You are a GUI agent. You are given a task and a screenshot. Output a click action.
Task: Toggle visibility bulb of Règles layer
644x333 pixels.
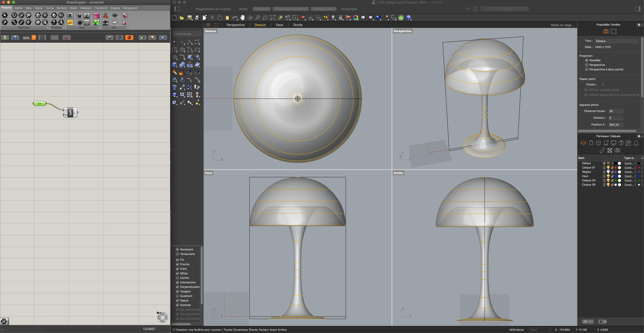[608, 172]
